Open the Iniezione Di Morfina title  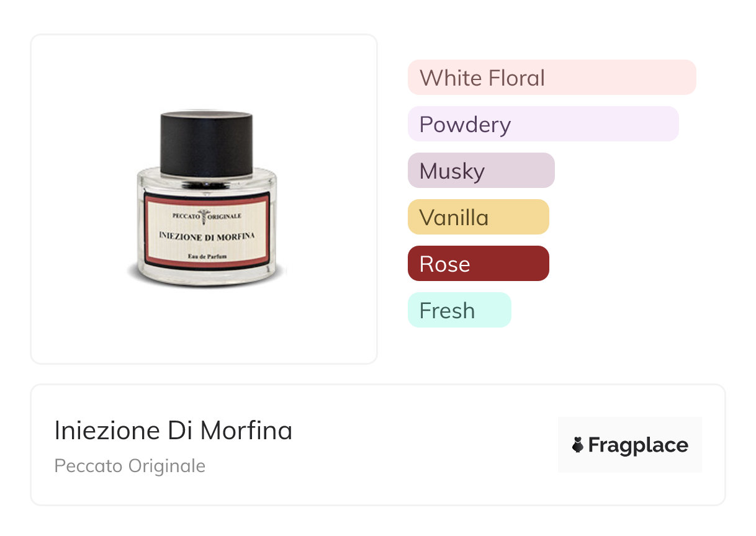coord(173,431)
